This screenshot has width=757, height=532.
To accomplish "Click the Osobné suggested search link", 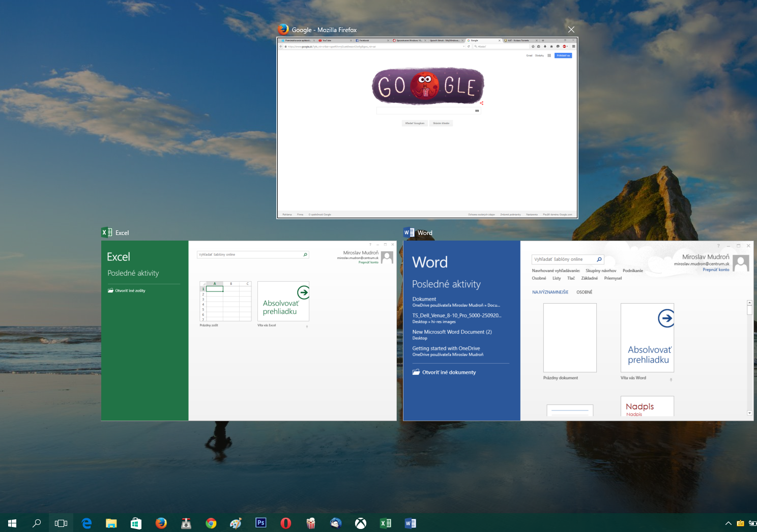I will click(539, 278).
